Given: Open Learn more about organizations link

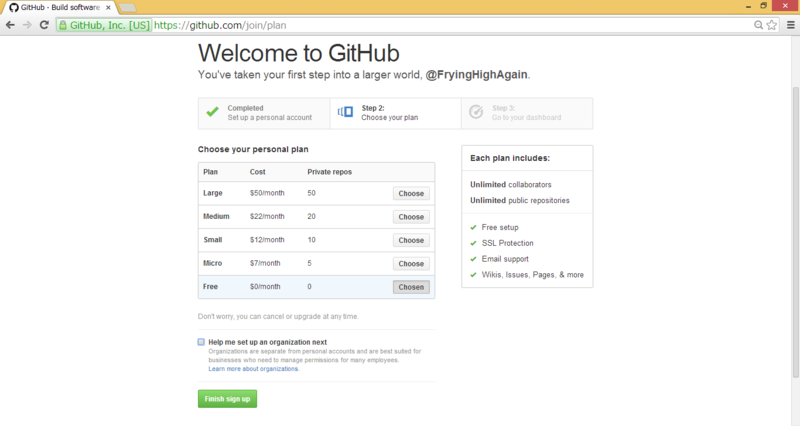Looking at the screenshot, I should [x=253, y=369].
